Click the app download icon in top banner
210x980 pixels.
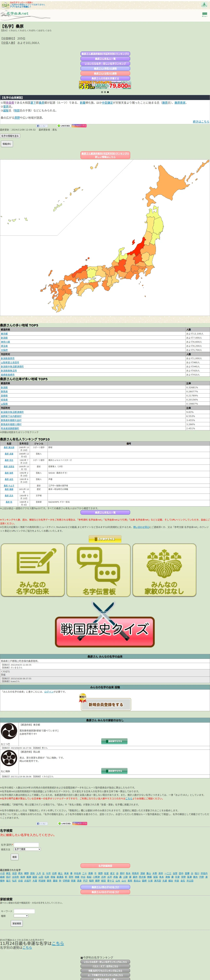(x=204, y=4)
